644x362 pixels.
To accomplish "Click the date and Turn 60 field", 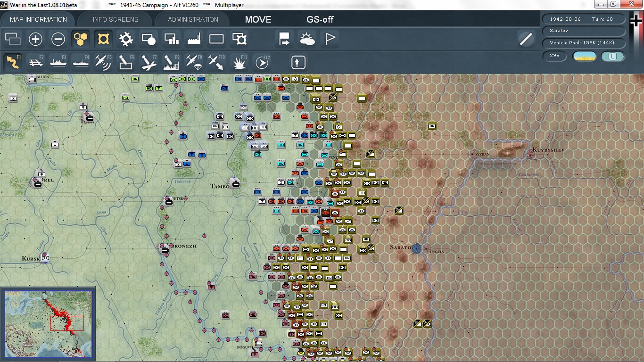I will point(584,19).
